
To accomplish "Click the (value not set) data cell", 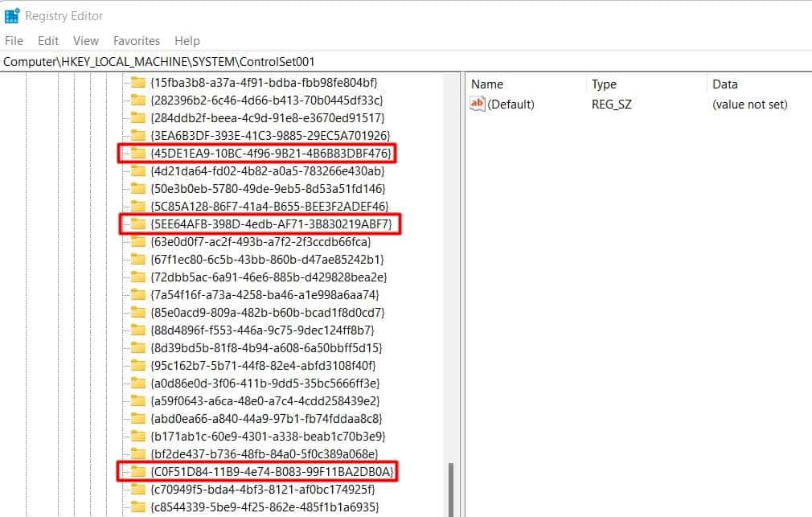I will (x=750, y=105).
